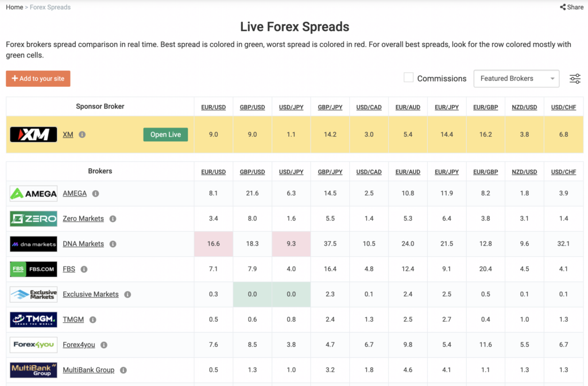
Task: Open the Forex4you broker link
Action: [x=79, y=345]
